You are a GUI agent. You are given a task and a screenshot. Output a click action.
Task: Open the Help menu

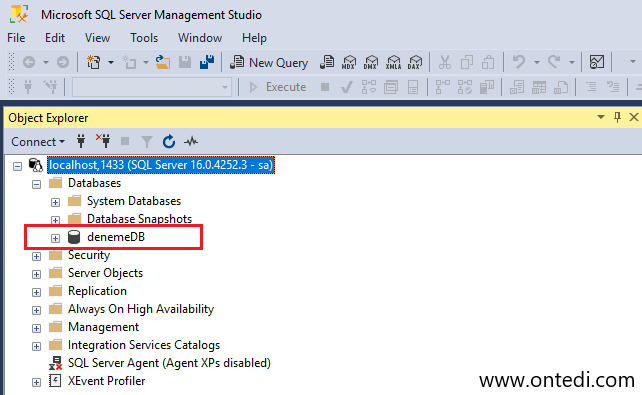point(254,38)
